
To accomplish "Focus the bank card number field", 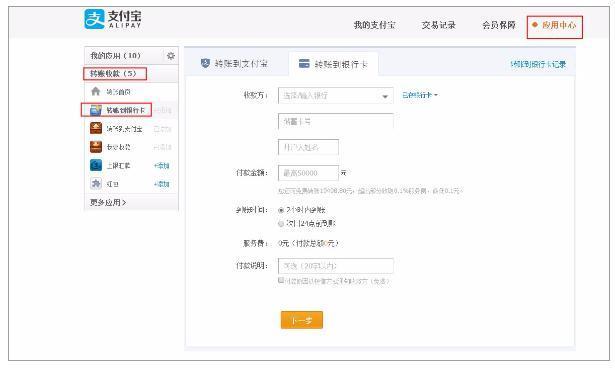I will pyautogui.click(x=336, y=121).
